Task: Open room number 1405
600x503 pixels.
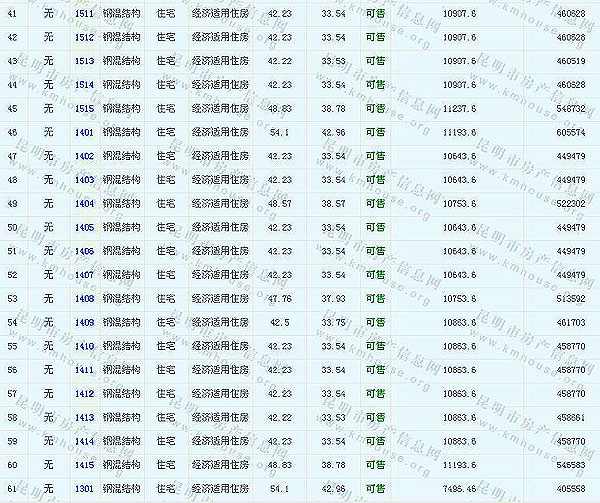Action: point(84,227)
